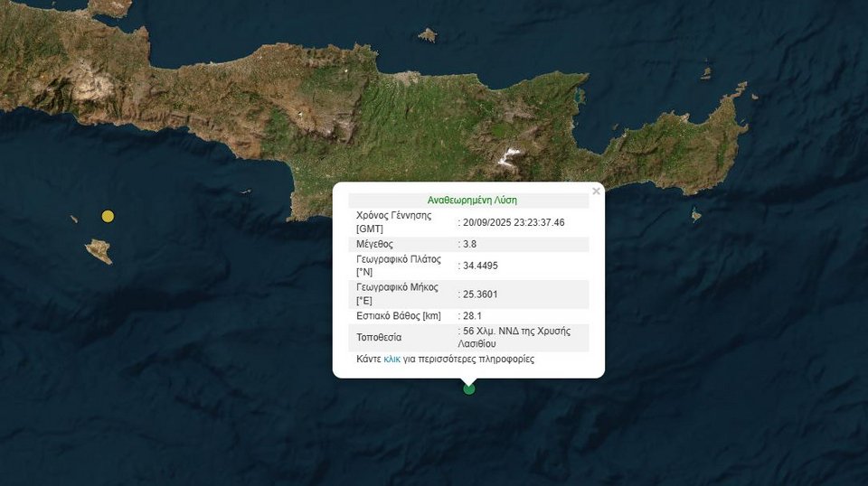Screen dimensions: 868x486
Task: Click Dia island north of Crete
Action: pyautogui.click(x=428, y=35)
